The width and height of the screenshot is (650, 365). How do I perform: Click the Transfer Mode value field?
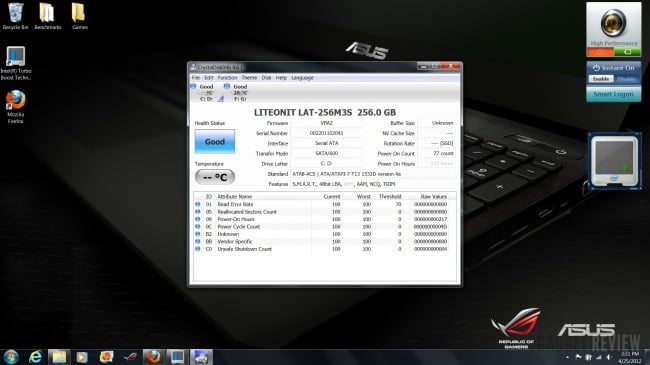[327, 153]
